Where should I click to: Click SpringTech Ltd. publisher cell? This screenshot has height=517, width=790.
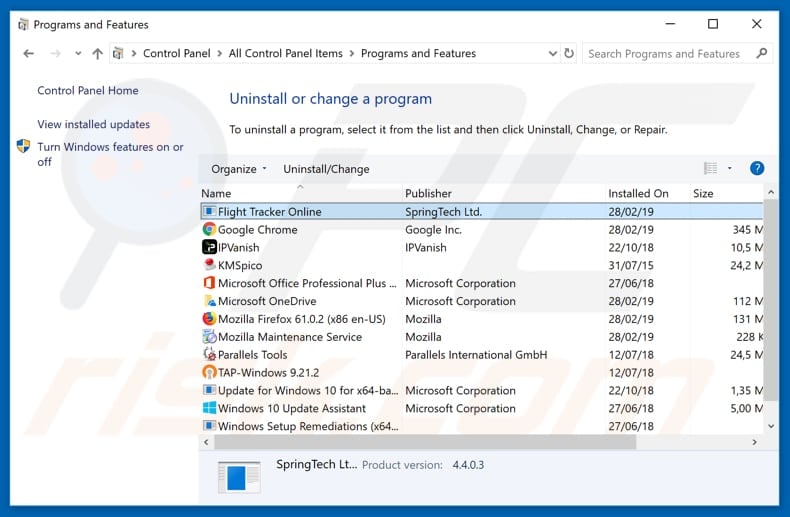pyautogui.click(x=443, y=212)
